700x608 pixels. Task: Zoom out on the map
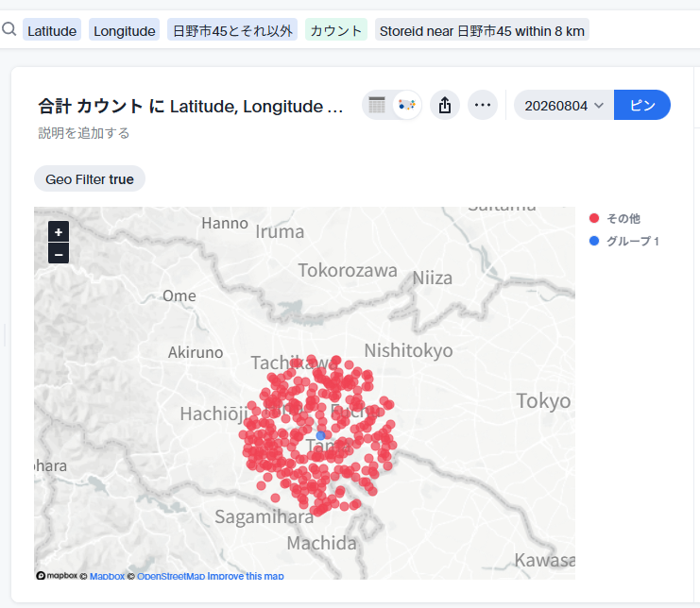pyautogui.click(x=59, y=253)
